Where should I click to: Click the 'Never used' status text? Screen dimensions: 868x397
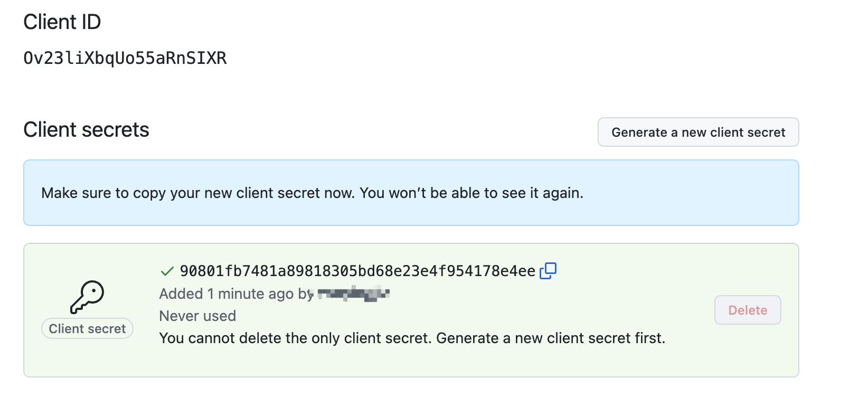click(197, 316)
